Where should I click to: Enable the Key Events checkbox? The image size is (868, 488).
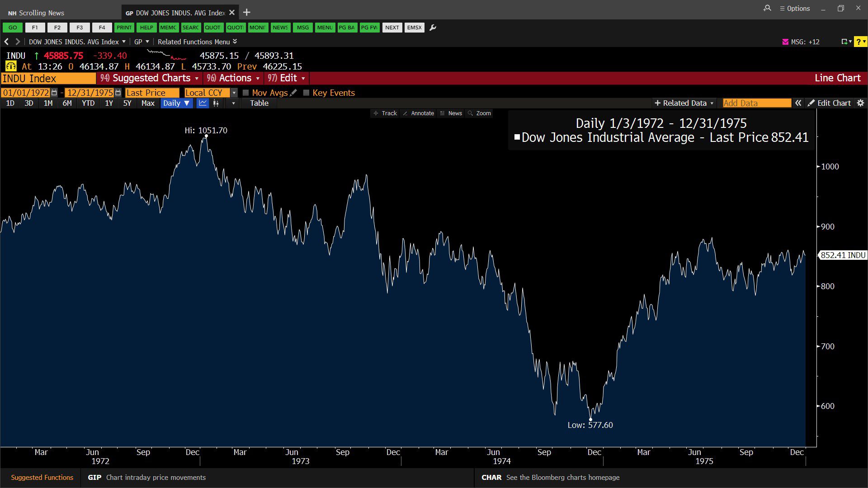(306, 93)
